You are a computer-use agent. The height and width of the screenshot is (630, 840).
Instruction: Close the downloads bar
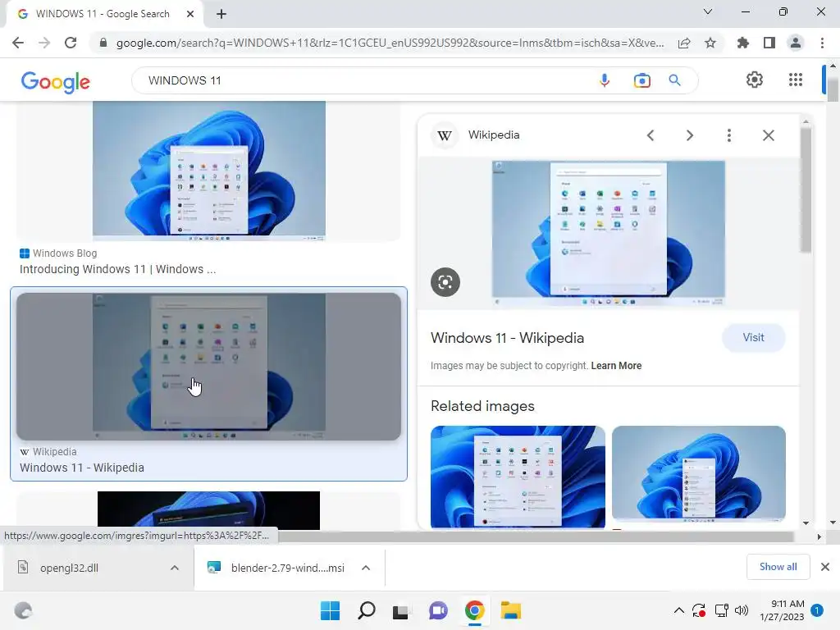[825, 567]
